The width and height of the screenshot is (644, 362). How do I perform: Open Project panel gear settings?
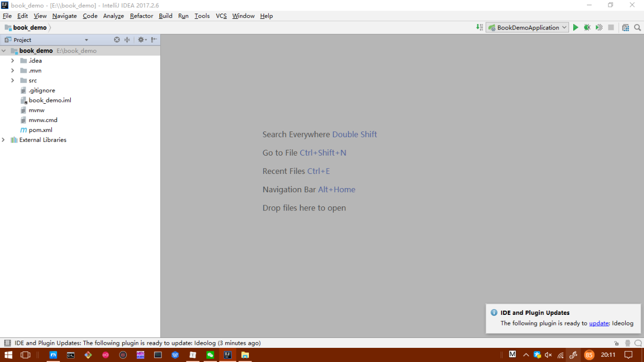click(141, 40)
